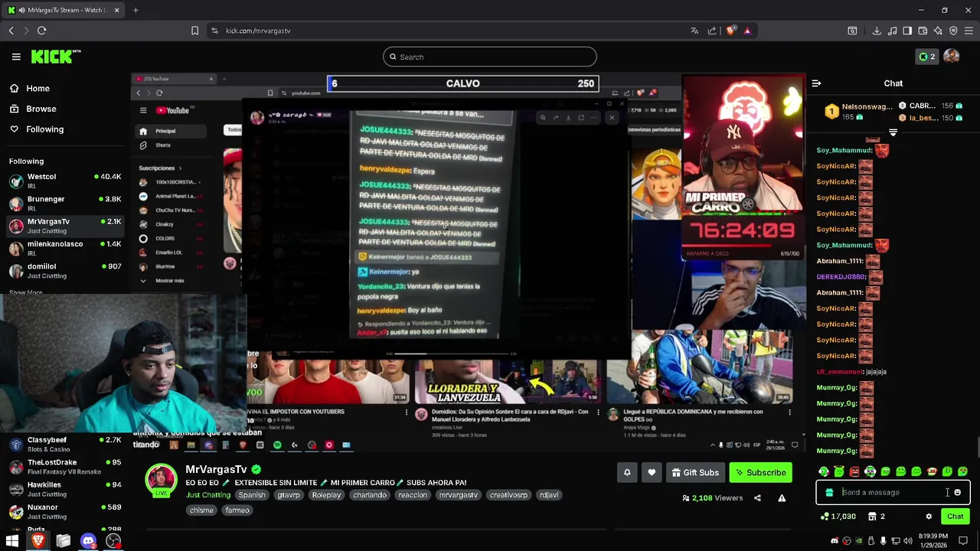Screen dimensions: 980x551
Task: Open browser downloads icon
Action: click(877, 31)
